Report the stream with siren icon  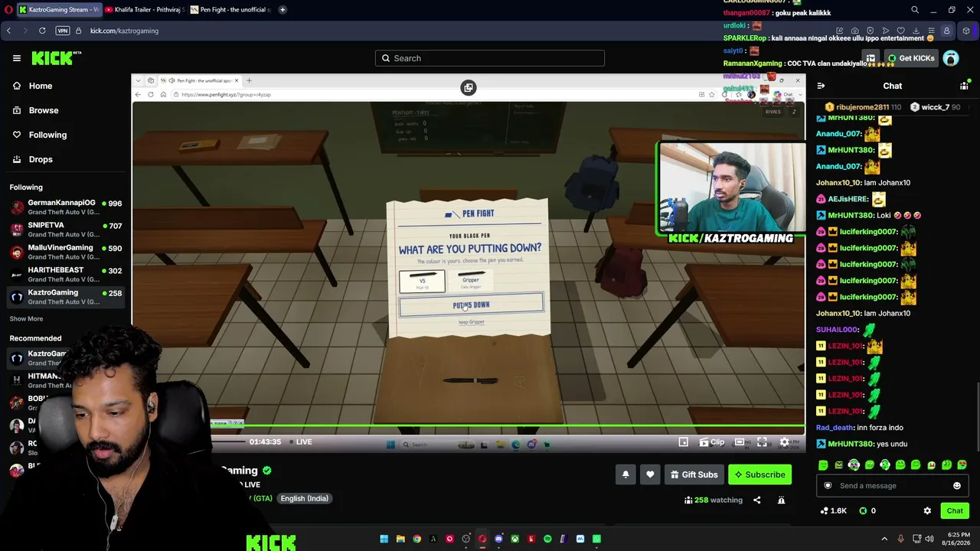point(781,500)
